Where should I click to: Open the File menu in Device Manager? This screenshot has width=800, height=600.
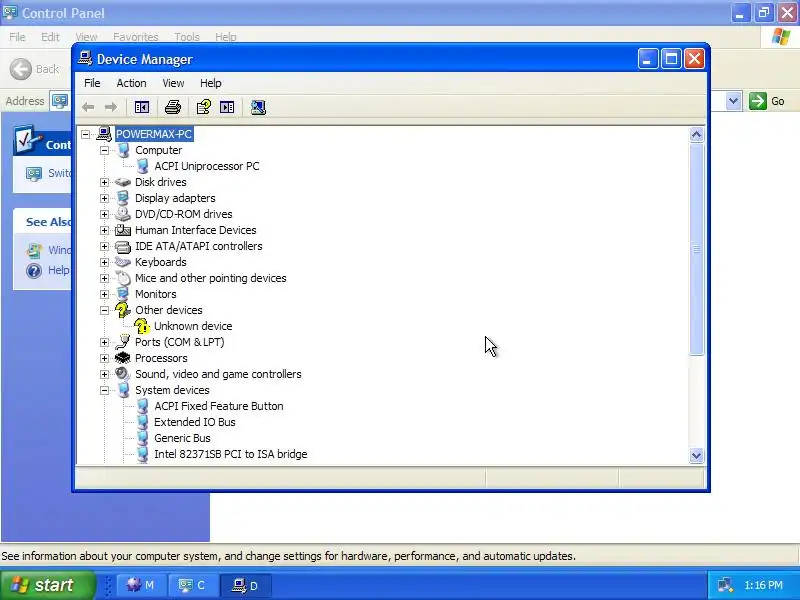tap(92, 83)
